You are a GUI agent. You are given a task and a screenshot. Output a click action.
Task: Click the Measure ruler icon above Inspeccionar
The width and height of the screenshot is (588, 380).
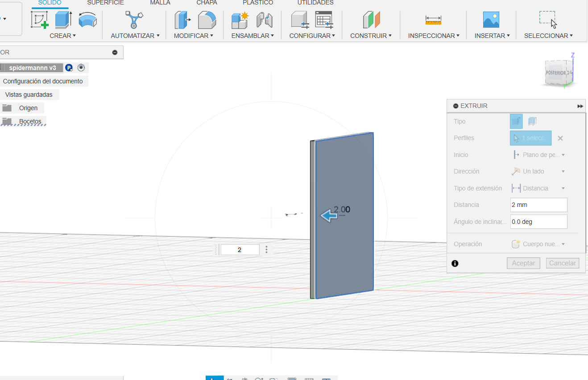point(433,20)
